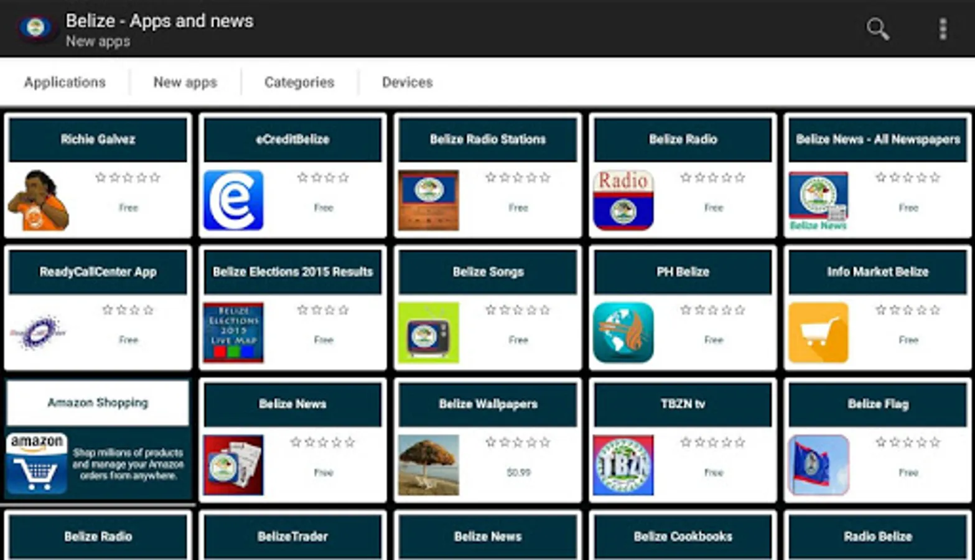
Task: Open the Categories tab
Action: coord(299,82)
